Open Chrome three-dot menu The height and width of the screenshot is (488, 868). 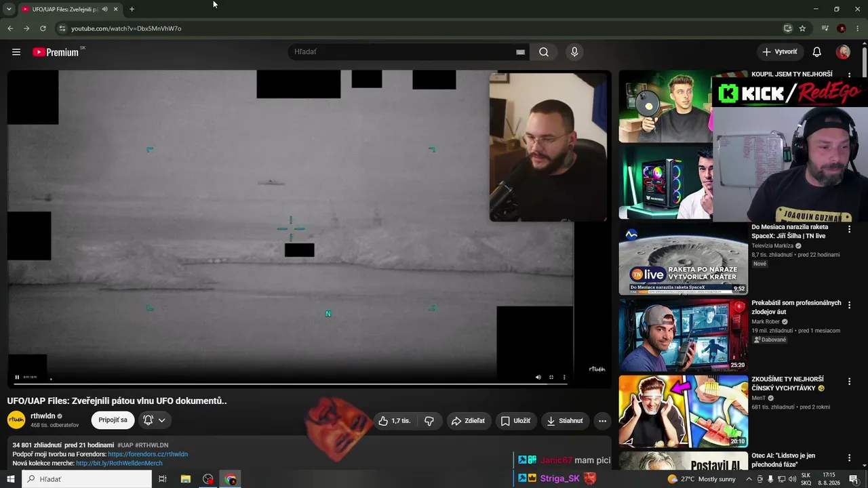pos(858,28)
